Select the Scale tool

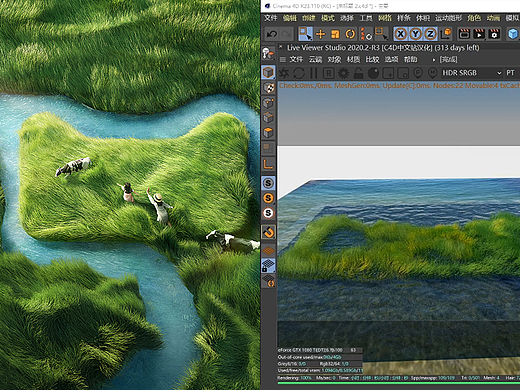(x=335, y=34)
